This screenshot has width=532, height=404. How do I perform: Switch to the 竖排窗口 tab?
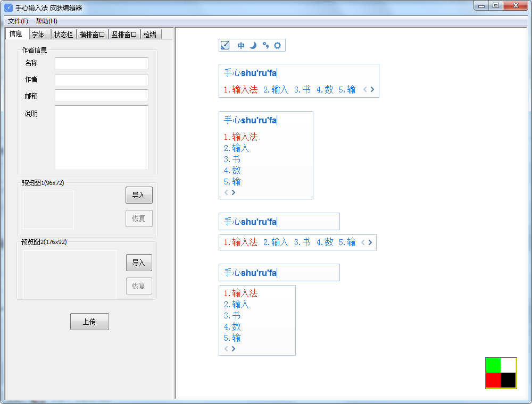[x=124, y=35]
